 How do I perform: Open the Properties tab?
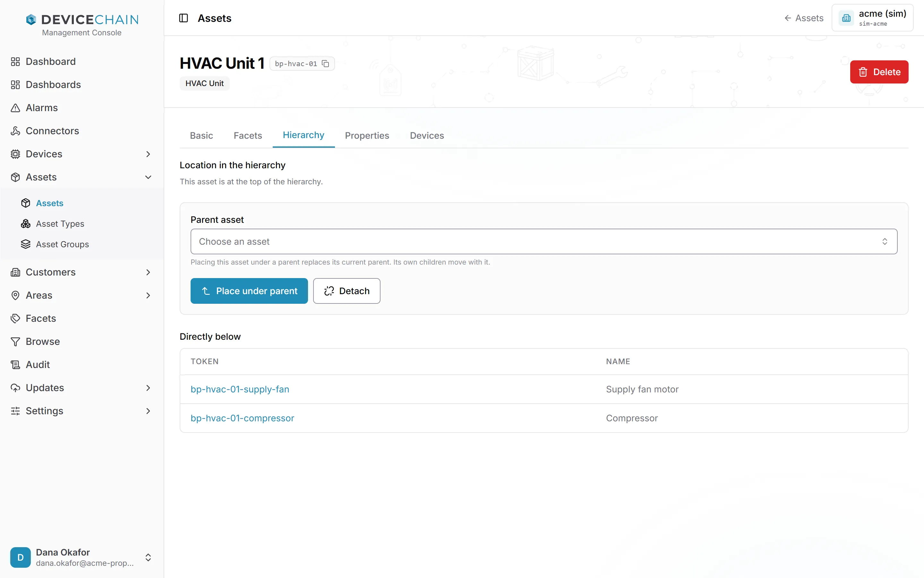pyautogui.click(x=367, y=135)
